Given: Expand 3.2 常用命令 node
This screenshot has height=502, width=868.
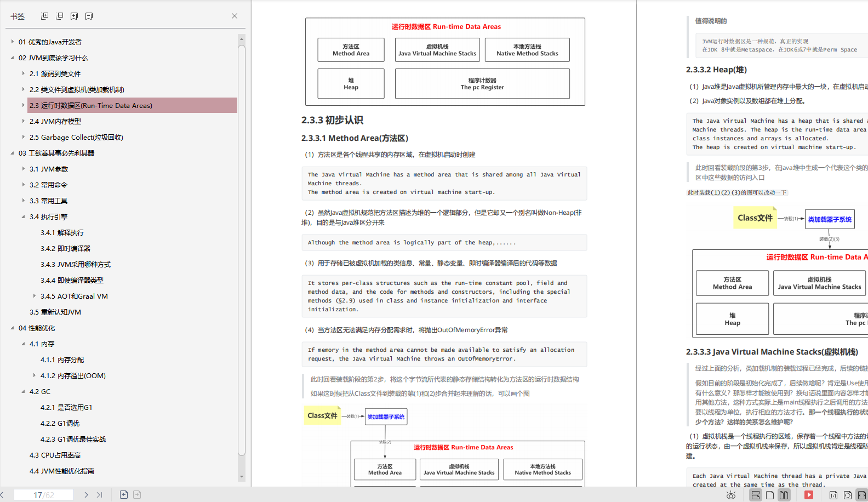Looking at the screenshot, I should (x=24, y=185).
